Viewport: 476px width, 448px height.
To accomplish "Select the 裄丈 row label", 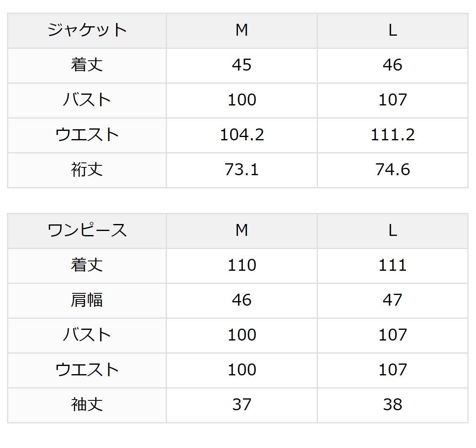I will pos(87,170).
